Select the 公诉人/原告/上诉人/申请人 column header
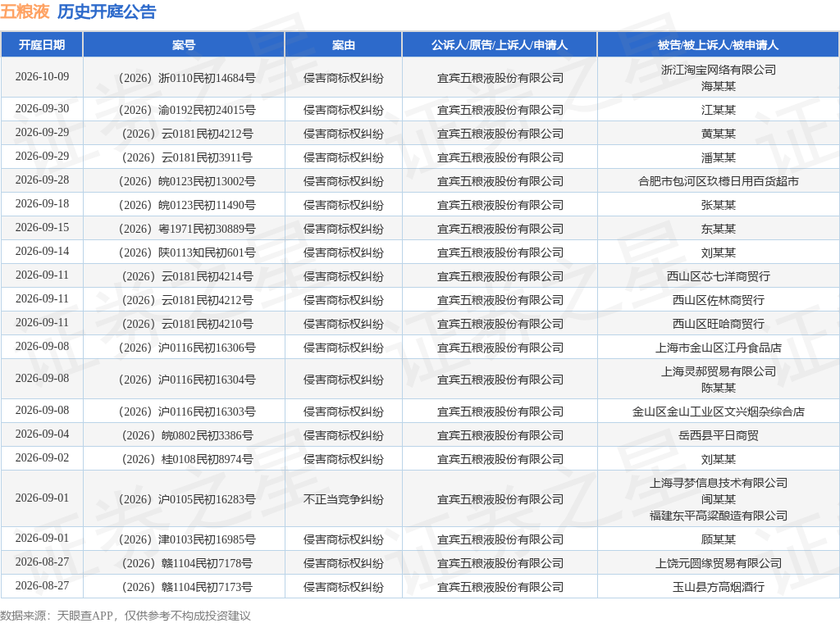The height and width of the screenshot is (623, 840). 500,45
